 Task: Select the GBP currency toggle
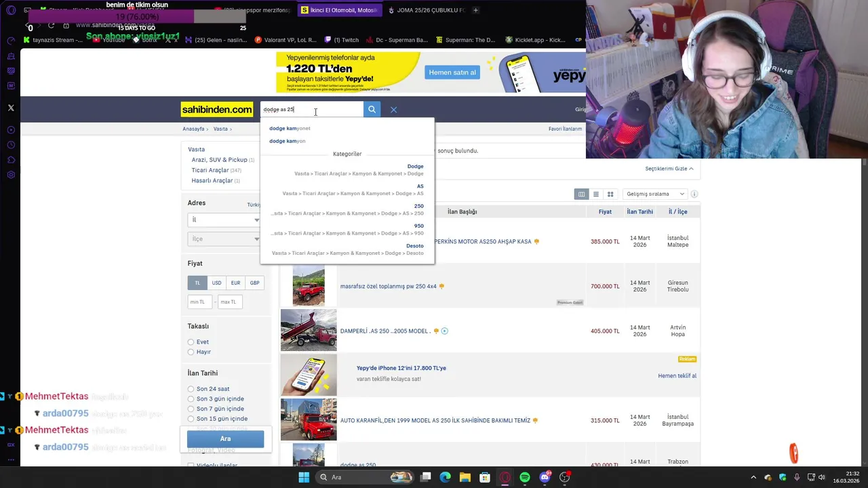click(x=254, y=283)
